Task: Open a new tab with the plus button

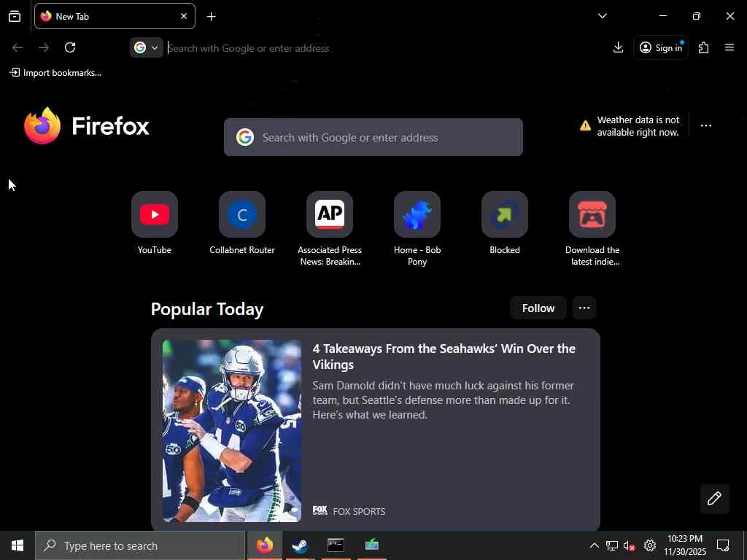Action: (212, 17)
